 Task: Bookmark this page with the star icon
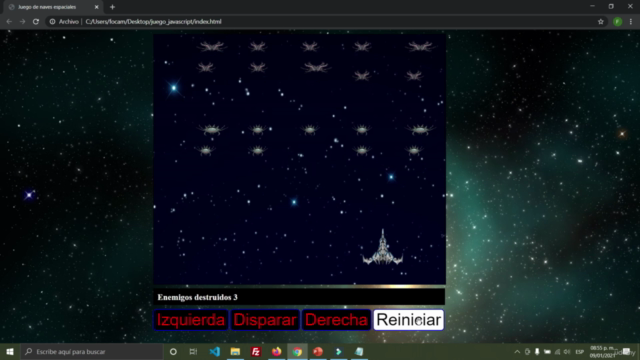600,22
